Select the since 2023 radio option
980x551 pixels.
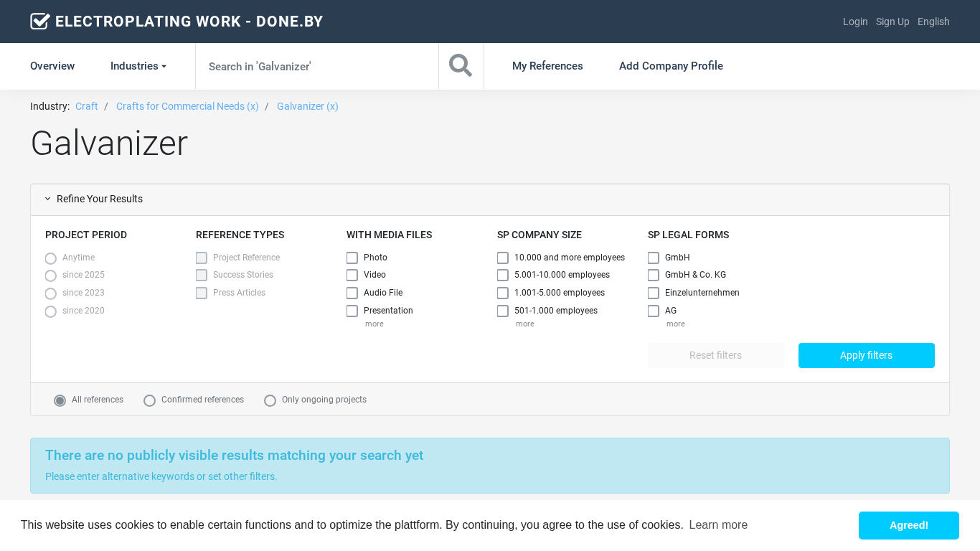(x=50, y=293)
